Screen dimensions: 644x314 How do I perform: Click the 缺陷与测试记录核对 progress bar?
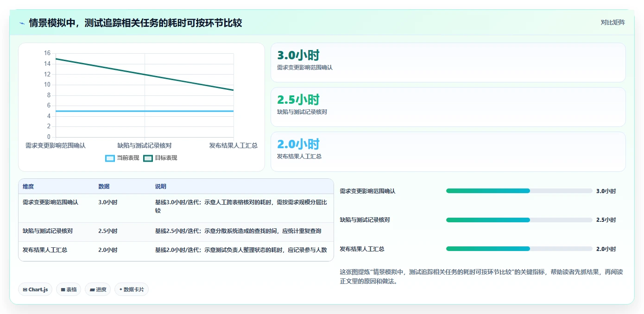pos(519,220)
